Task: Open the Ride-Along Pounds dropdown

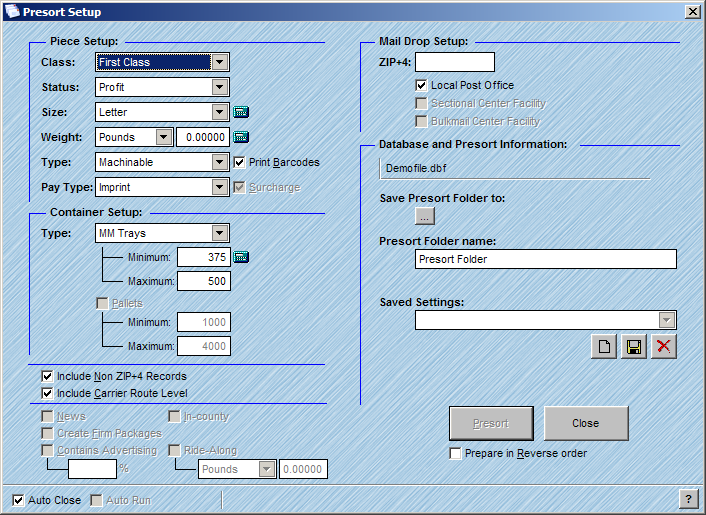Action: click(267, 469)
